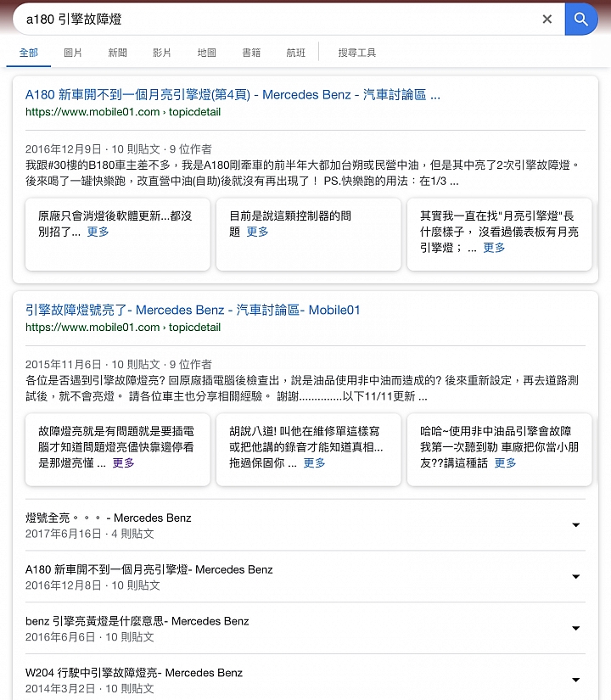This screenshot has height=700, width=611.
Task: Click the '2016年12月9日 · 10 則貼文 · 9 位作者' line
Action: (118, 149)
